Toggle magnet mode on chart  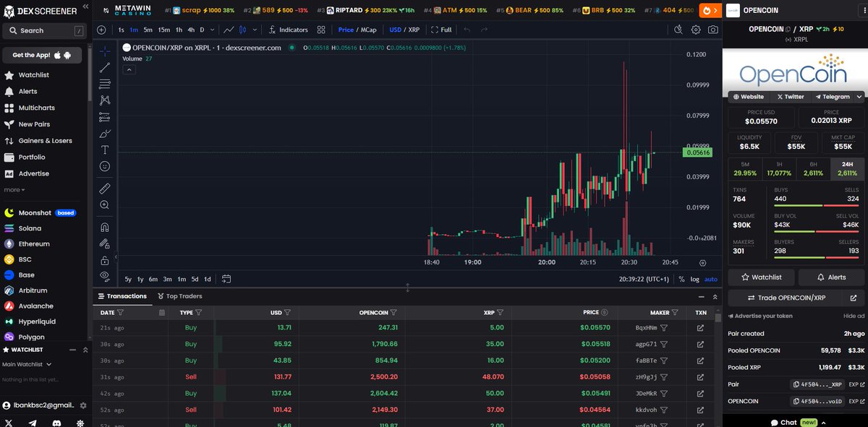point(105,227)
